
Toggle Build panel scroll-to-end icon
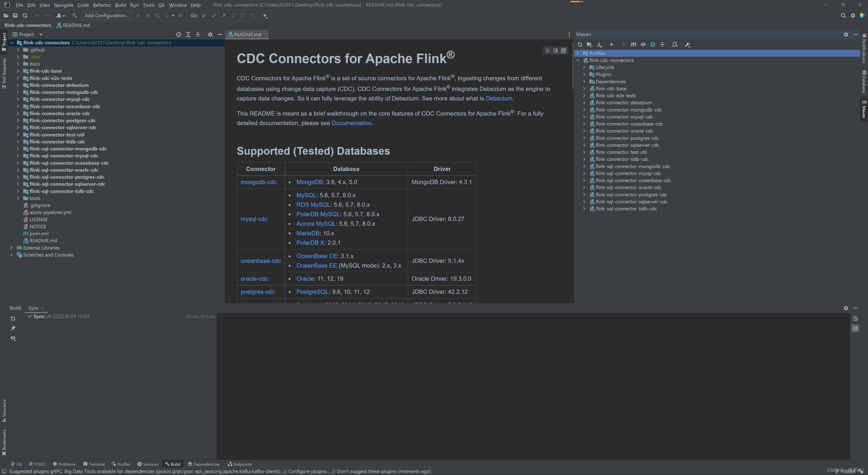click(855, 328)
